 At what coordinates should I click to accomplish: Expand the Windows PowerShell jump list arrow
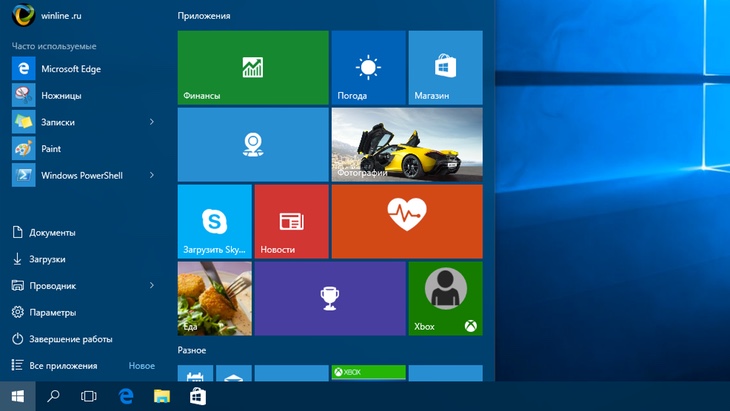[x=152, y=175]
